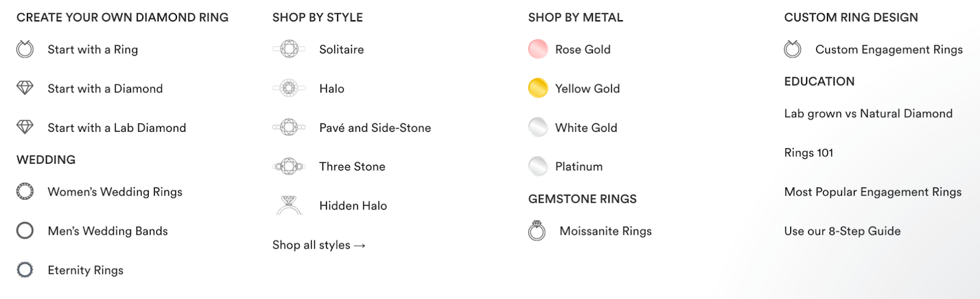Open Use our 8-Step Guide link
Screen dimensions: 980x299
(x=842, y=231)
